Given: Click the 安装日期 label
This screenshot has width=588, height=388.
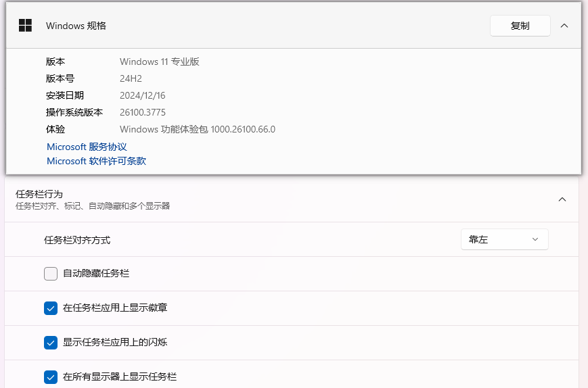Looking at the screenshot, I should tap(65, 95).
